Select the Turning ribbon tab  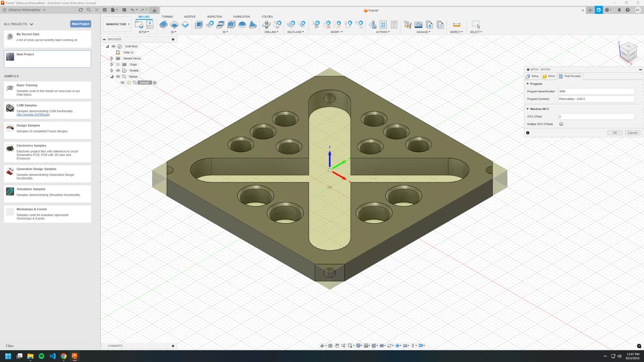click(167, 17)
